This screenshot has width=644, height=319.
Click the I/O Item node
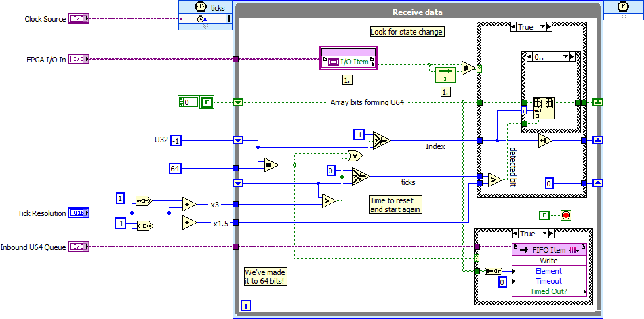pyautogui.click(x=348, y=62)
